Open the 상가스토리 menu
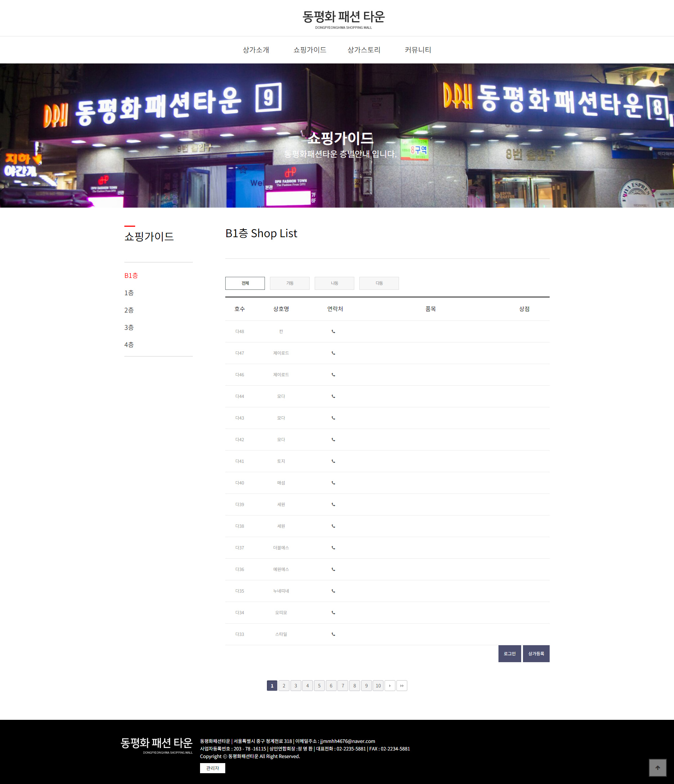 tap(364, 50)
